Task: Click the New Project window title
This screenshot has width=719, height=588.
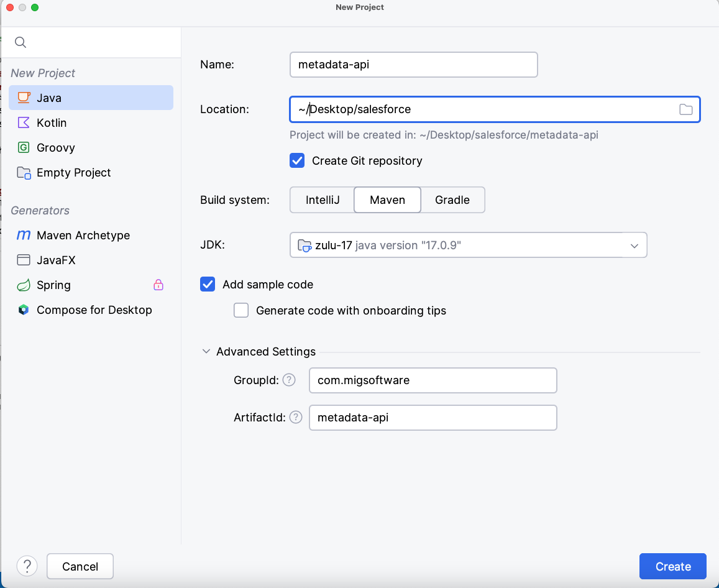Action: point(359,7)
